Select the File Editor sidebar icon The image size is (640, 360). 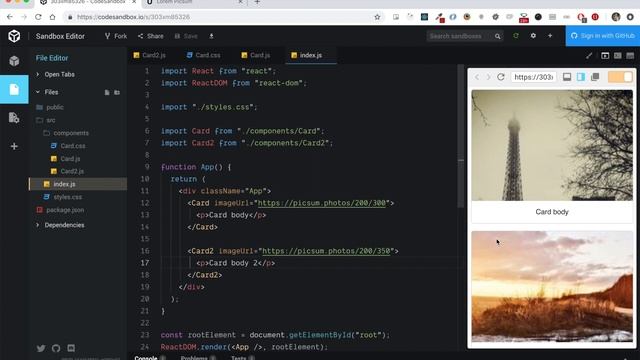click(x=14, y=89)
